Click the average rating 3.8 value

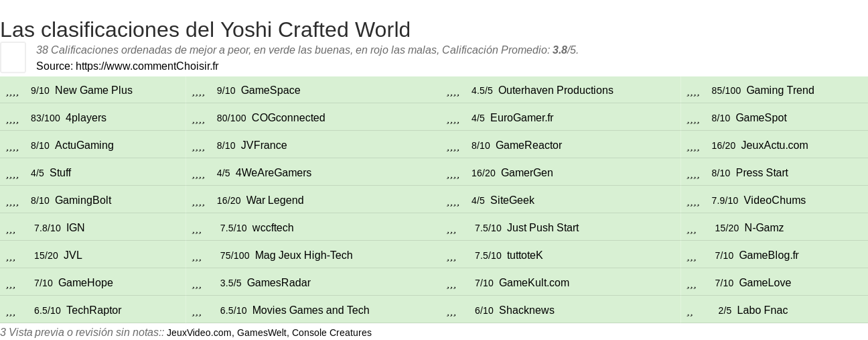(560, 50)
